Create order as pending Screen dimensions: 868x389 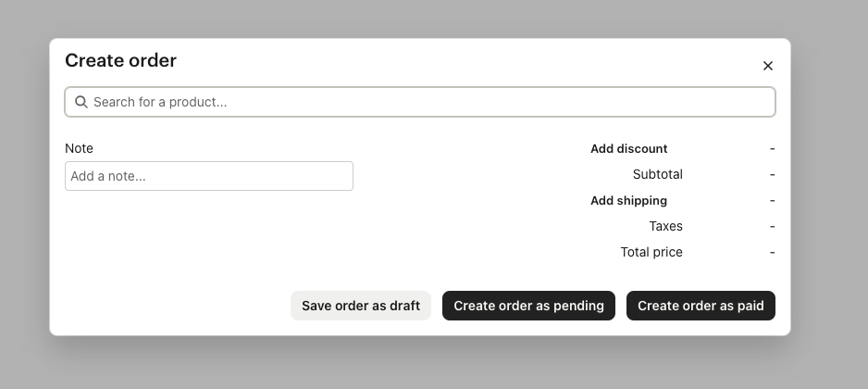pyautogui.click(x=528, y=306)
